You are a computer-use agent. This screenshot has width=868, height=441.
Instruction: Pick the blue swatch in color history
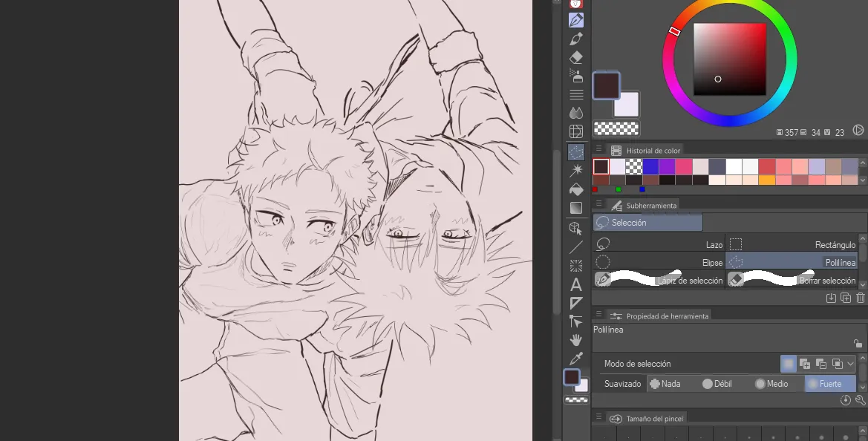point(650,166)
